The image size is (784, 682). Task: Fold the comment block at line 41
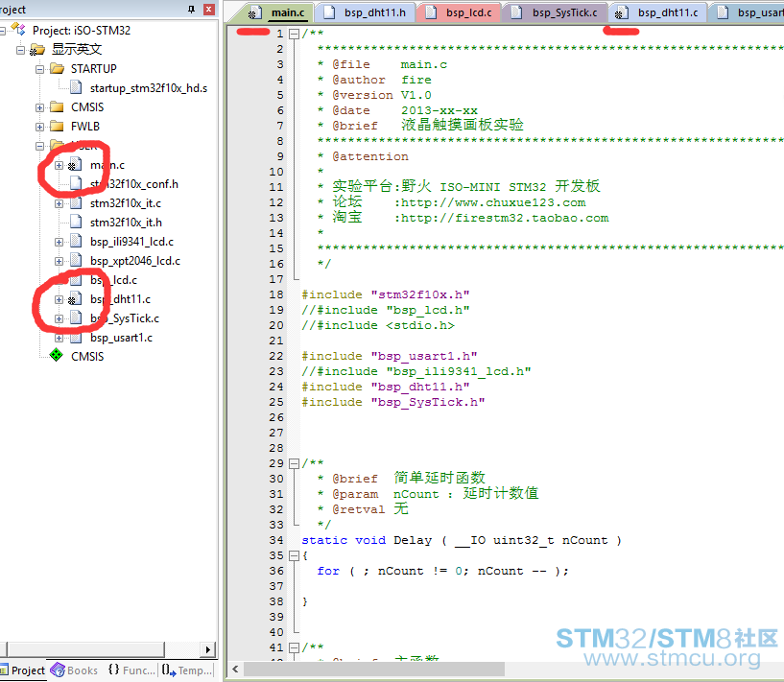point(295,647)
